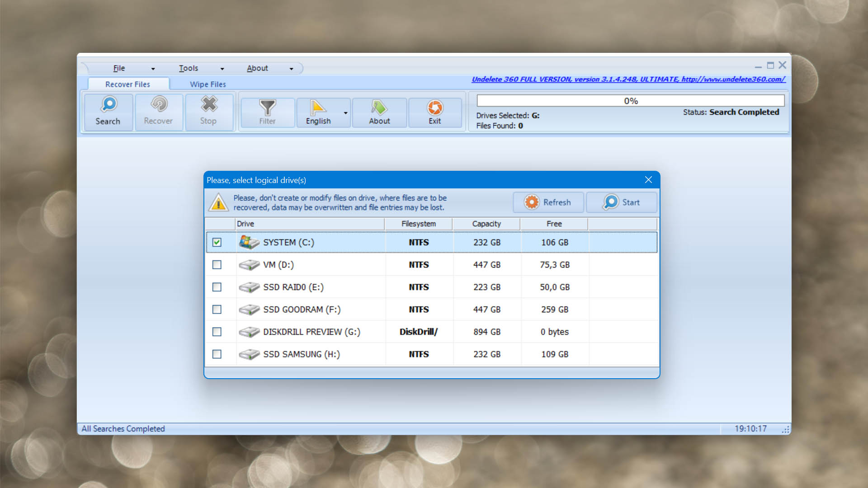Click the 50,0 GB free cell
Image resolution: width=868 pixels, height=488 pixels.
click(x=555, y=287)
